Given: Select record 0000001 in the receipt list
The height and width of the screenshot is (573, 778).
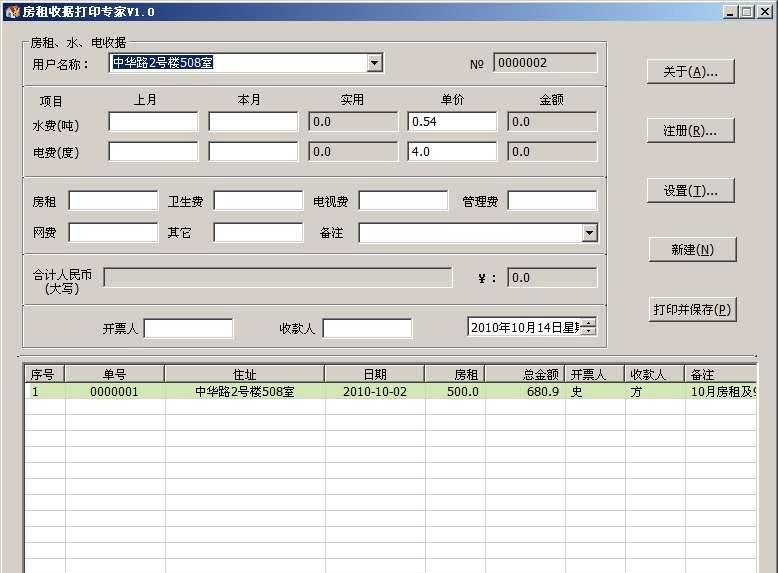Looking at the screenshot, I should tap(114, 392).
